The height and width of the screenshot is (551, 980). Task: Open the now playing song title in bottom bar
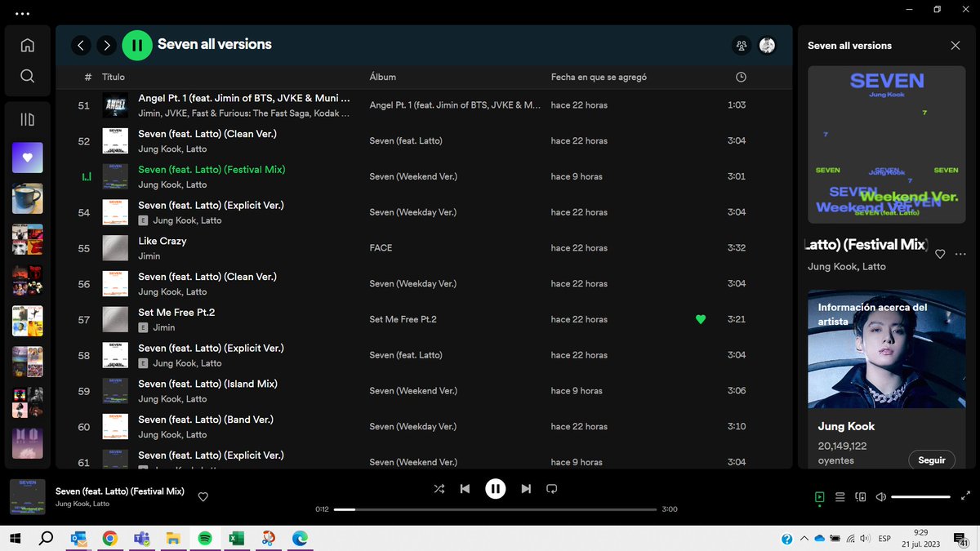point(120,491)
